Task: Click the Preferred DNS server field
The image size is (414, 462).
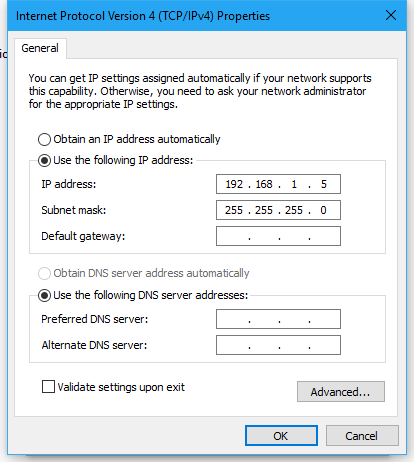Action: point(278,319)
